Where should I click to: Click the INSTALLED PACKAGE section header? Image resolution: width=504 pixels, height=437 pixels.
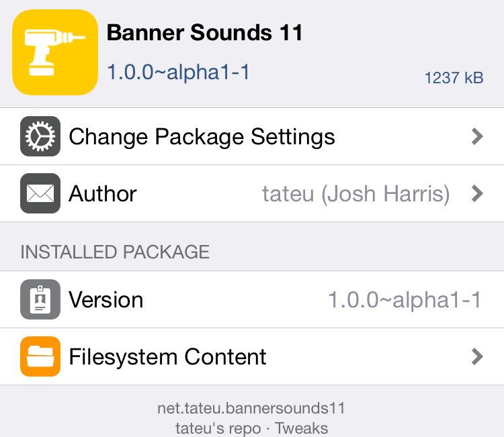[x=115, y=252]
